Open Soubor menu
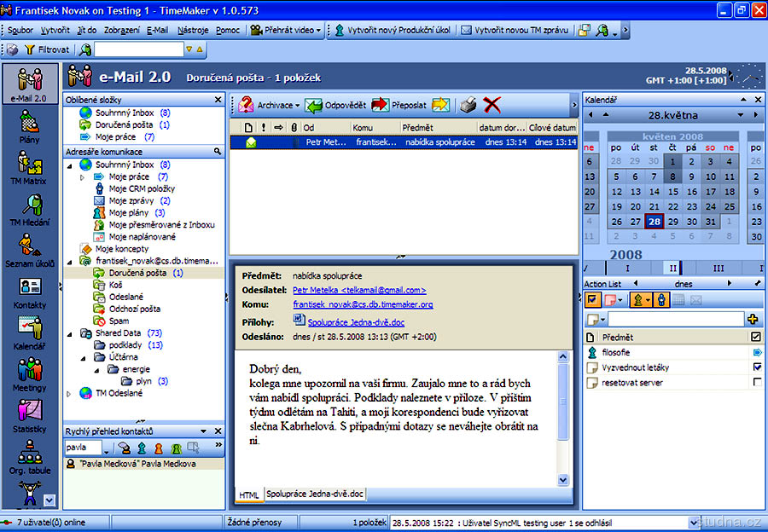 (x=20, y=31)
